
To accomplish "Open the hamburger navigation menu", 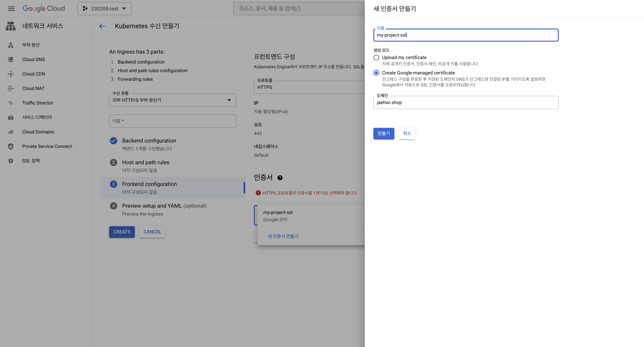I will click(11, 9).
